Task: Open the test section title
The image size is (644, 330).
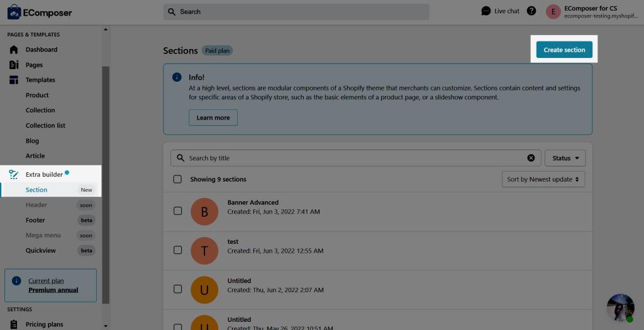Action: (x=233, y=242)
